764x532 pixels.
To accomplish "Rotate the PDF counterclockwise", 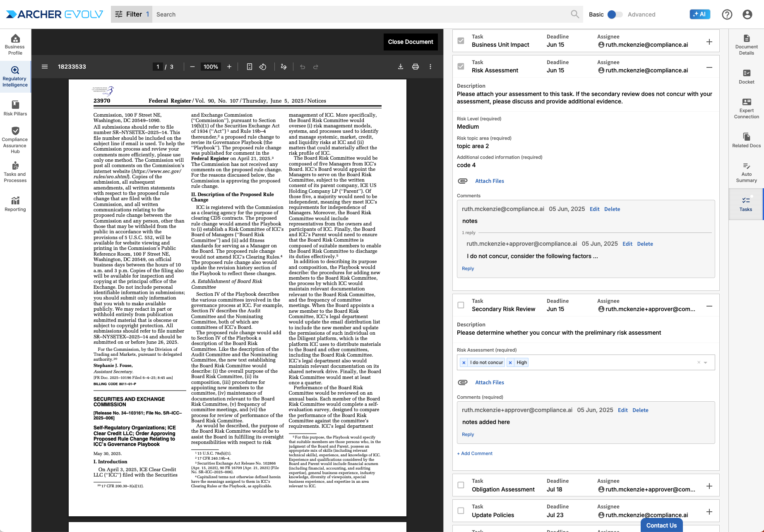I will click(263, 67).
